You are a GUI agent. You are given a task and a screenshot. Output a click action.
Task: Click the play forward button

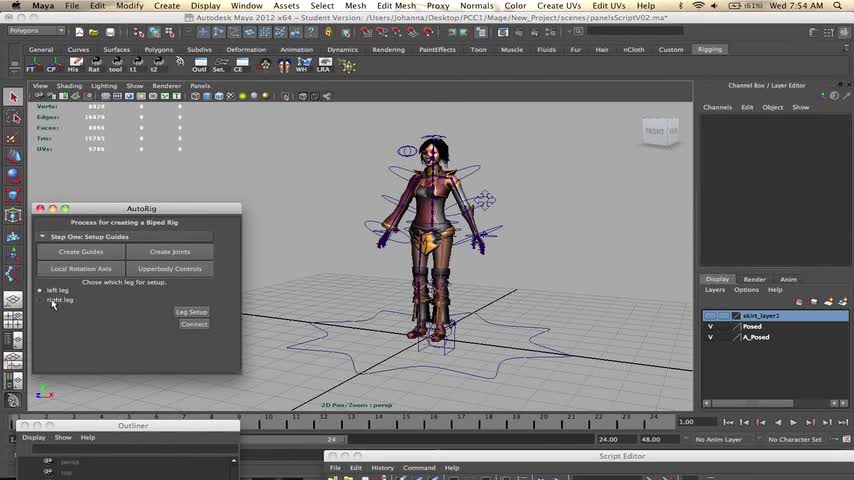793,422
